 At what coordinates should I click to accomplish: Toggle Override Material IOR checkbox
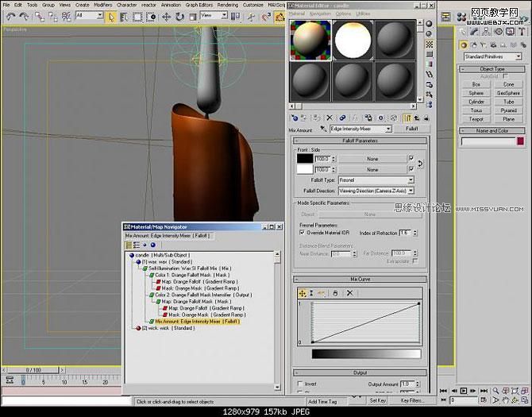[x=302, y=233]
